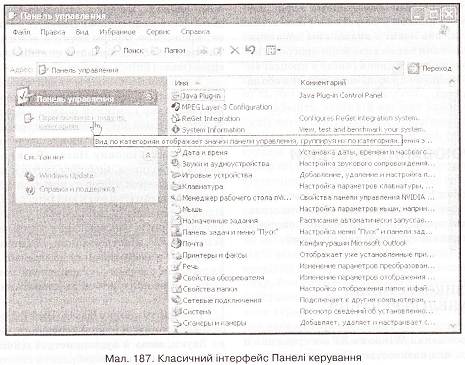The height and width of the screenshot is (365, 465).
Task: Click the Undo toolbar icon
Action: tap(250, 50)
